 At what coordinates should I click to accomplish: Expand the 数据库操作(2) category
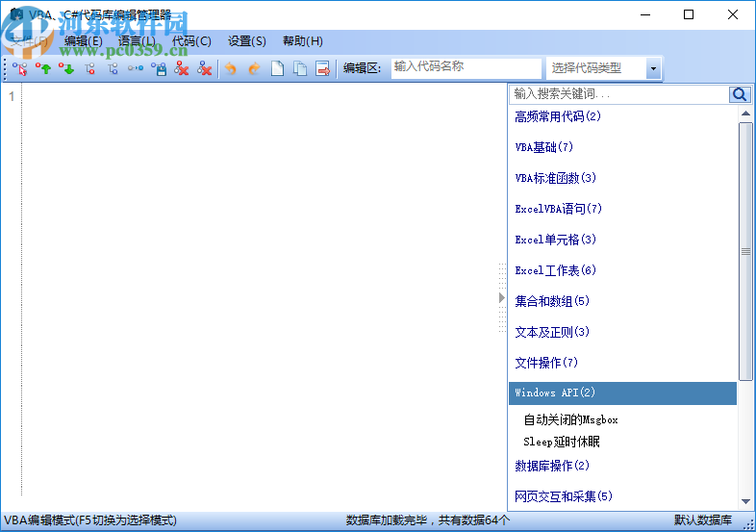552,466
